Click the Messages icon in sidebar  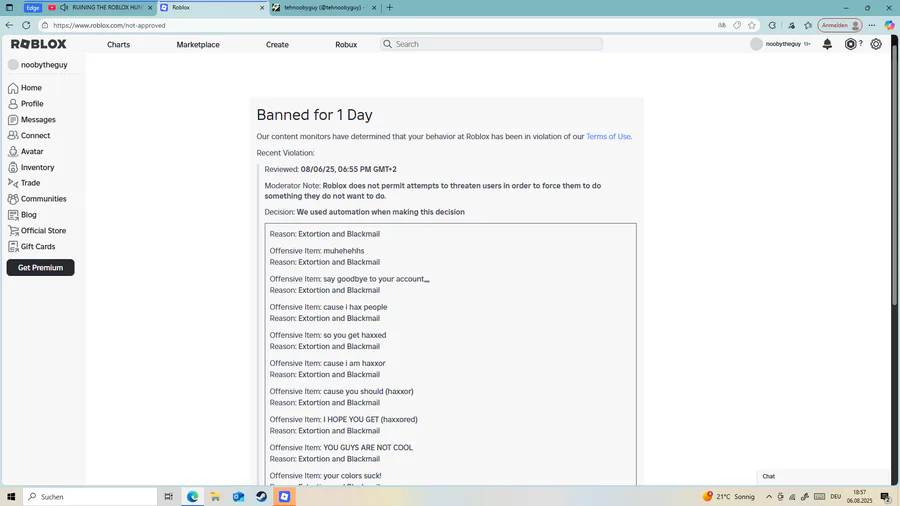[13, 120]
